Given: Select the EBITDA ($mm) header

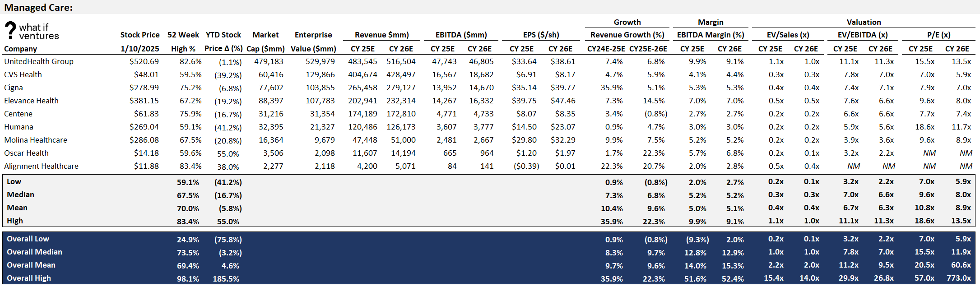Looking at the screenshot, I should pyautogui.click(x=461, y=35).
